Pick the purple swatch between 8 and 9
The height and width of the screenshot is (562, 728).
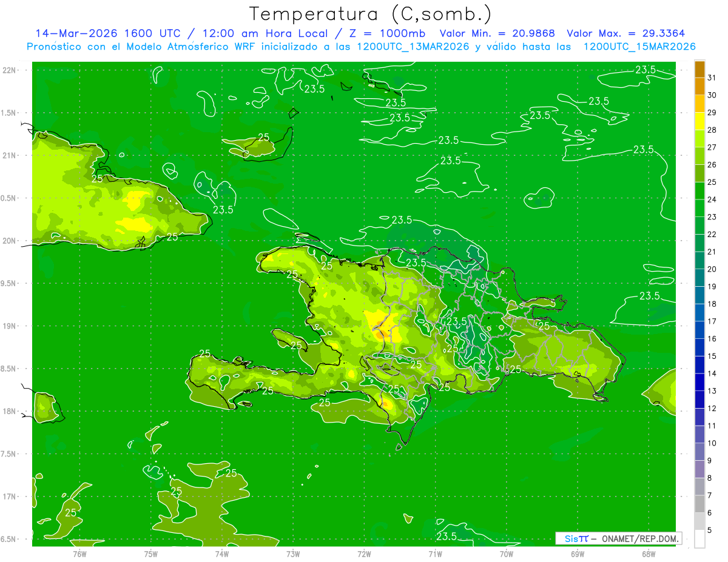tap(699, 470)
